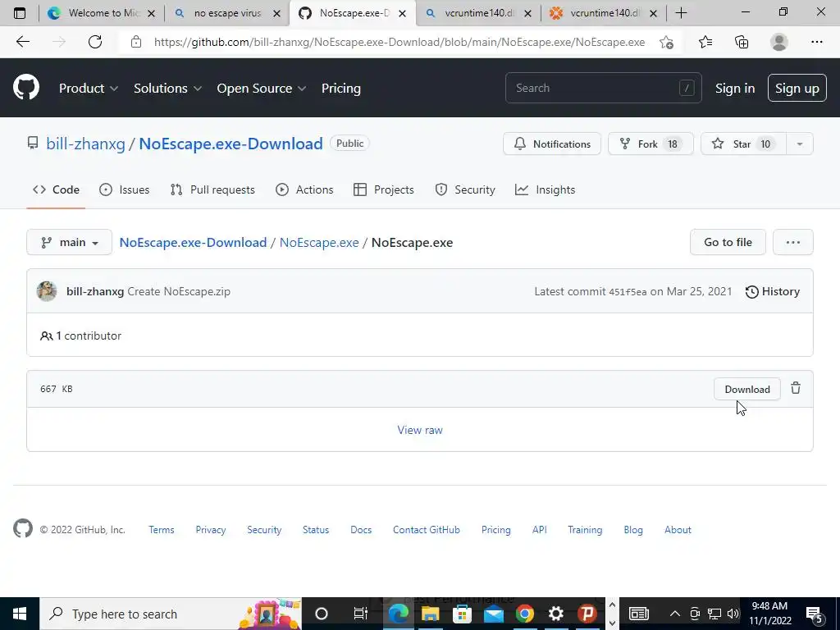This screenshot has height=630, width=840.
Task: Launch Google Chrome from taskbar
Action: coord(525,614)
